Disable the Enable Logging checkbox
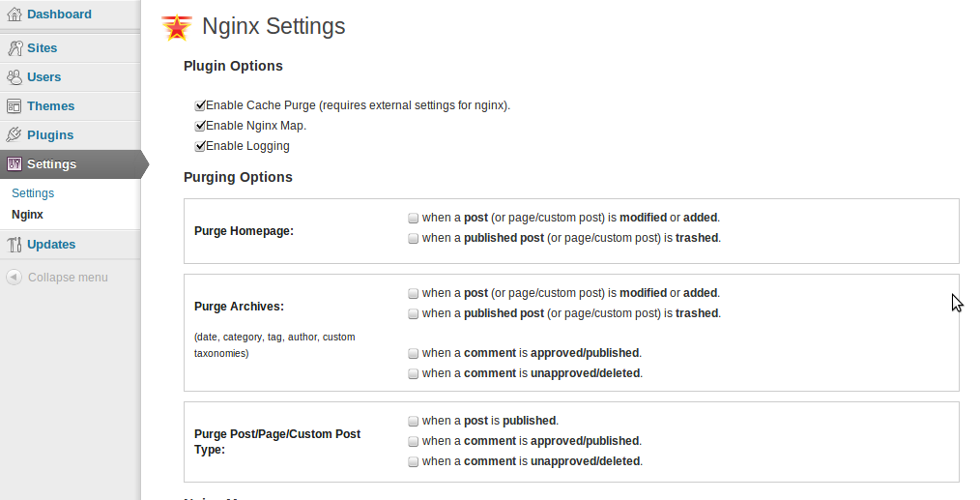This screenshot has height=500, width=980. point(200,146)
